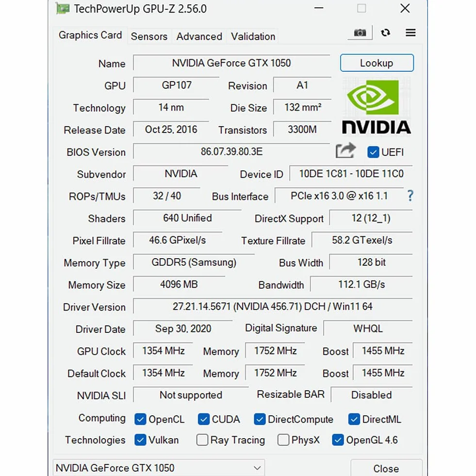Click the Default Clock field 1354 MHz
Viewport: 476px width, 476px height.
(x=163, y=373)
